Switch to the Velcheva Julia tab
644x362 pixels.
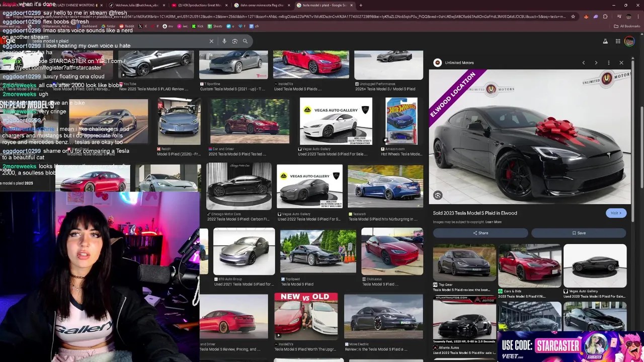coord(137,5)
